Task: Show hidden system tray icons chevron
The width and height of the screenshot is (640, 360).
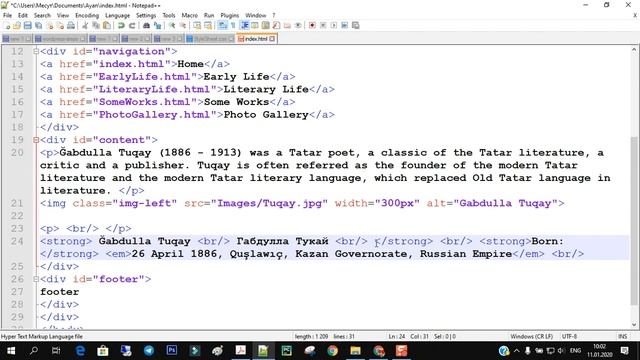Action: (x=517, y=351)
